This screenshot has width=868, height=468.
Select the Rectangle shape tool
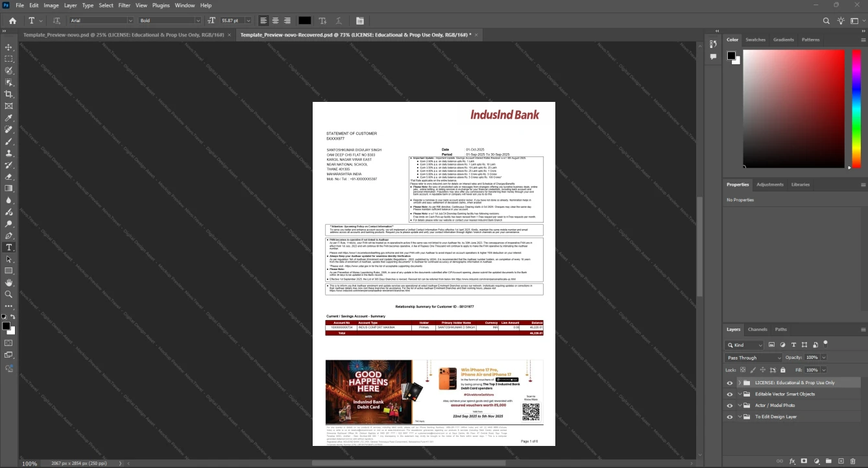click(x=9, y=271)
